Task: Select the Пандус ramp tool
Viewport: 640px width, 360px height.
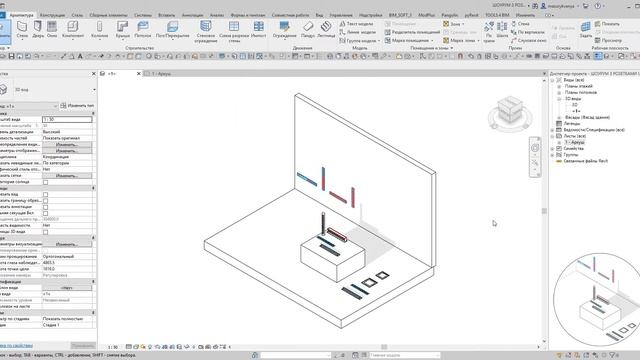Action: tap(308, 29)
